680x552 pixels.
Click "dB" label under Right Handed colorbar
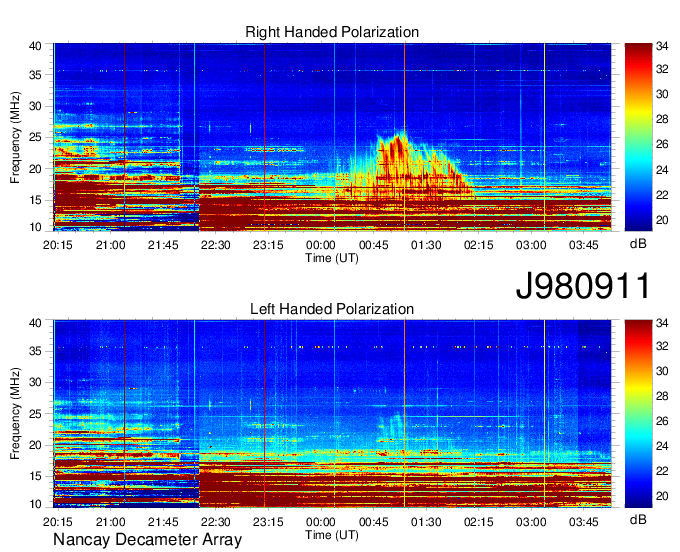pyautogui.click(x=638, y=244)
